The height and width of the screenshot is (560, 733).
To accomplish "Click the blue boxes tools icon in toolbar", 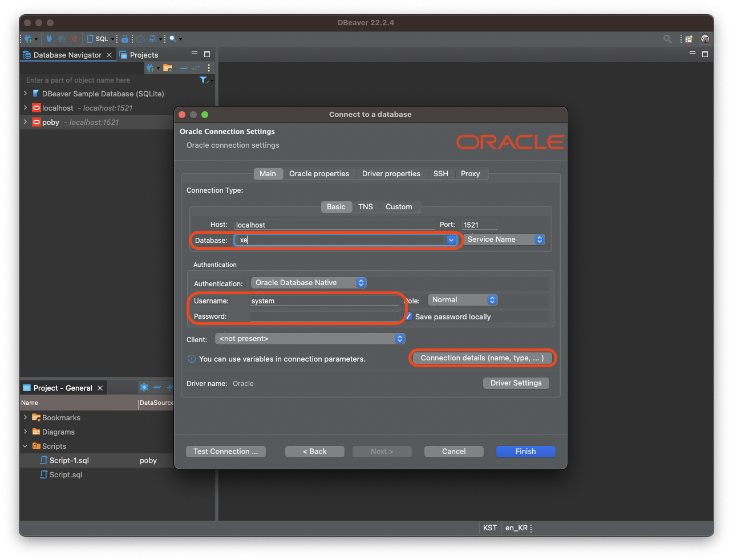I will pos(153,39).
